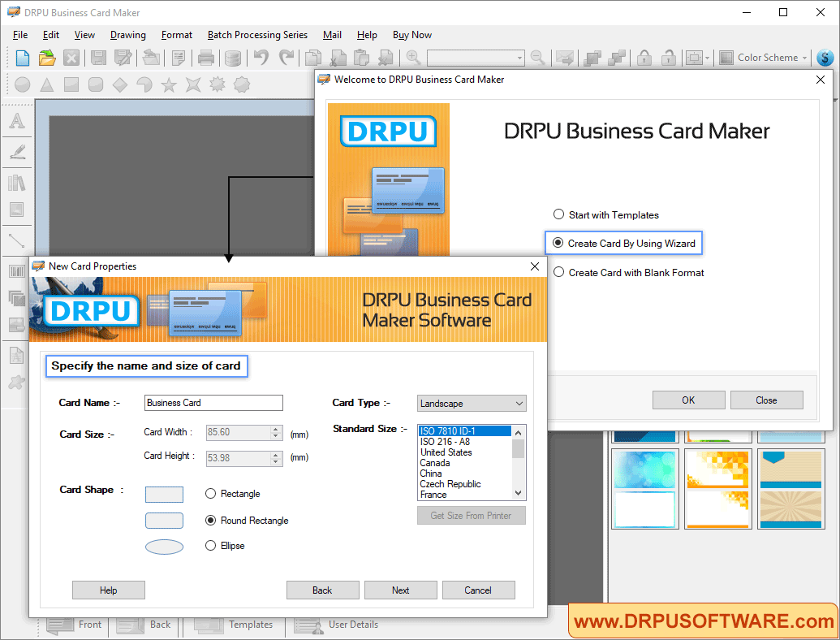This screenshot has width=840, height=640.
Task: Click the Unlock open padlock icon
Action: pyautogui.click(x=669, y=57)
